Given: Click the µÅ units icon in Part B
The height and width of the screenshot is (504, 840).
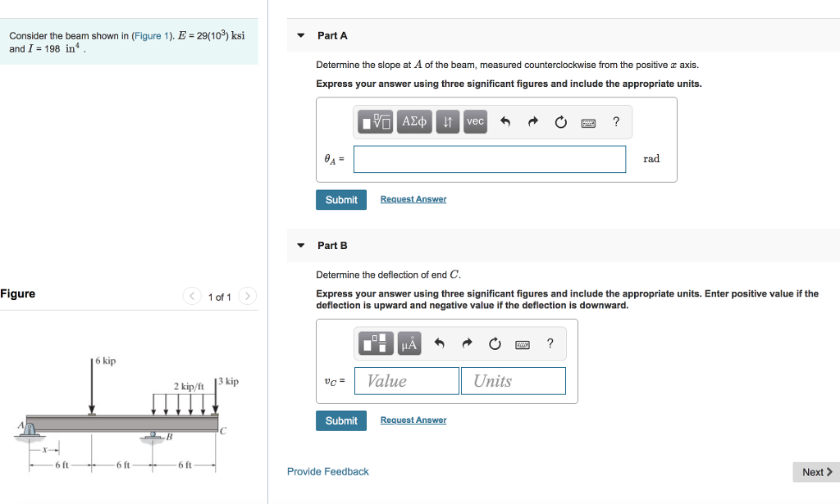Looking at the screenshot, I should point(408,343).
